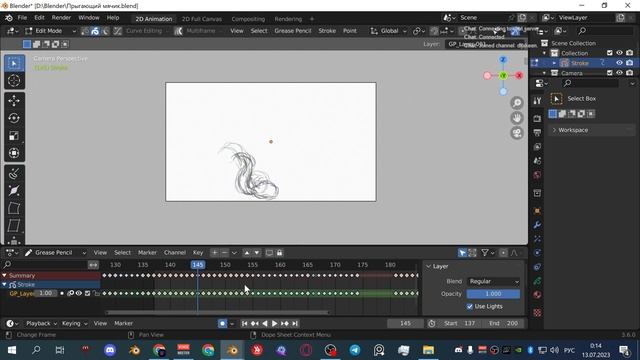Viewport: 640px width, 360px height.
Task: Jump to the last frame
Action: pyautogui.click(x=295, y=324)
